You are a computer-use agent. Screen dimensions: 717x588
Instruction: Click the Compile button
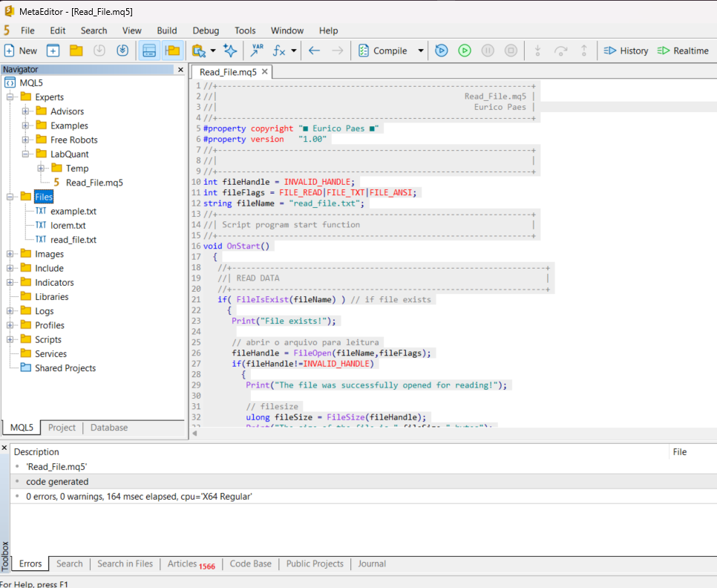pos(382,50)
